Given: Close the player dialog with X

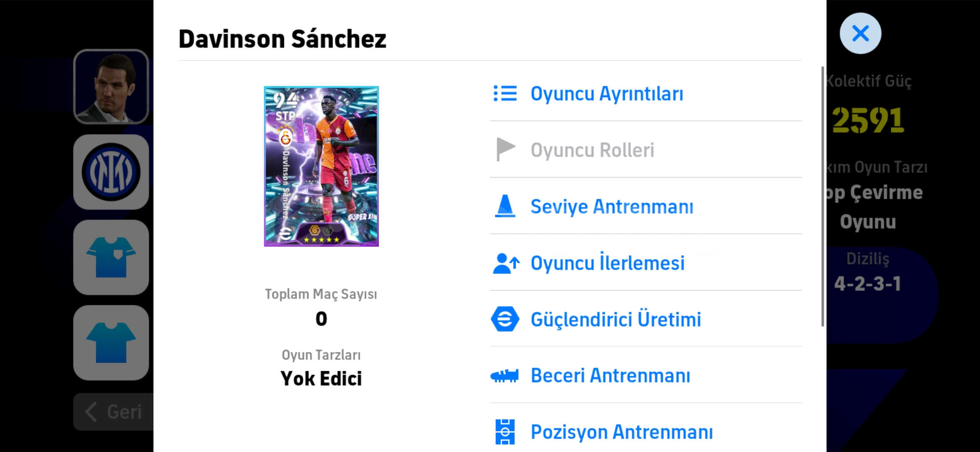Looking at the screenshot, I should [860, 33].
